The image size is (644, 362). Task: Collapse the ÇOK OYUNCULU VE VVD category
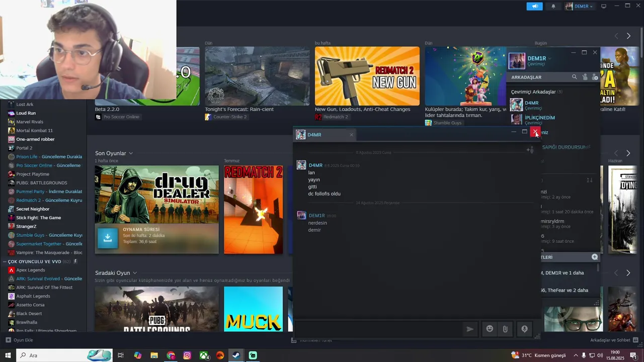(4, 261)
